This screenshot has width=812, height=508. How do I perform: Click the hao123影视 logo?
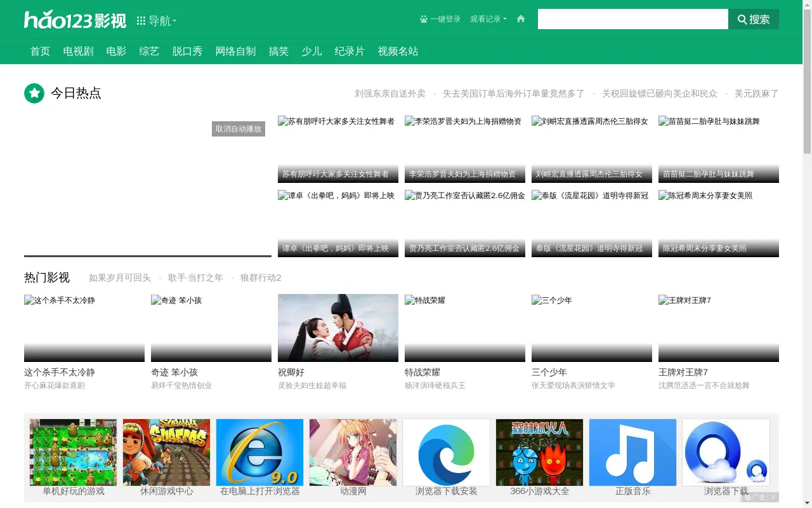tap(75, 20)
